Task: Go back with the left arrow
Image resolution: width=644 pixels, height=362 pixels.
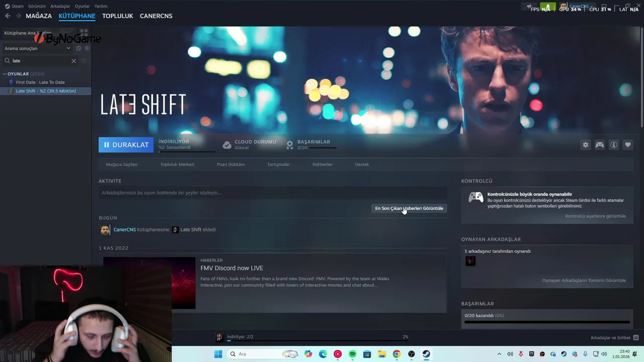Action: (x=8, y=16)
